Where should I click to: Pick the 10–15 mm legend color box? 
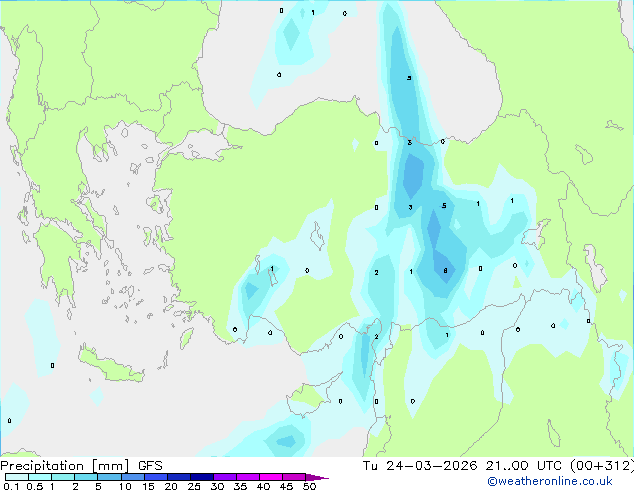tap(132, 477)
